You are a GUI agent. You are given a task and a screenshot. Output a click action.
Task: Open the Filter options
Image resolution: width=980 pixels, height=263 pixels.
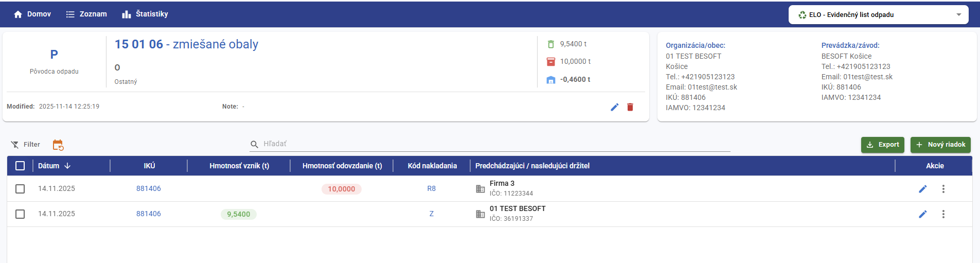[26, 145]
